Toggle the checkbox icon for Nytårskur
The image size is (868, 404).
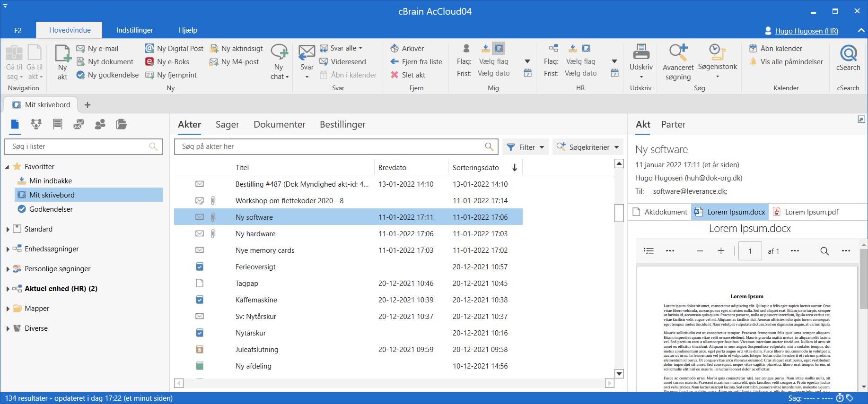click(200, 333)
